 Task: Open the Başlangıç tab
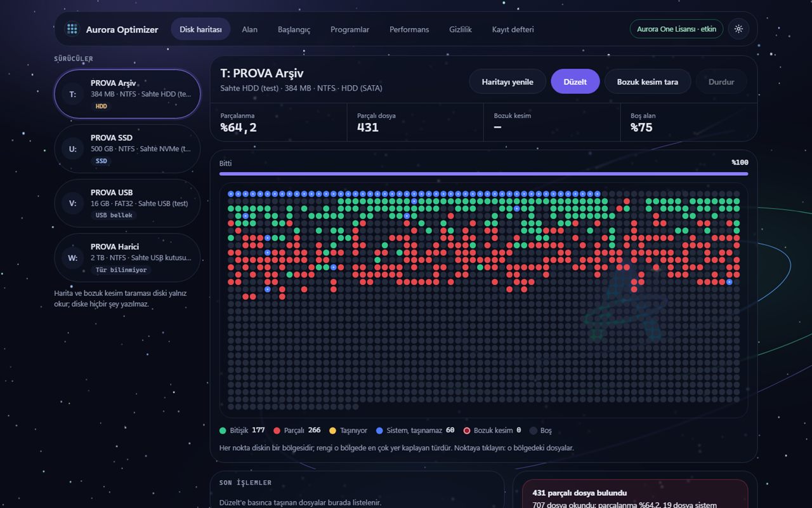coord(294,29)
